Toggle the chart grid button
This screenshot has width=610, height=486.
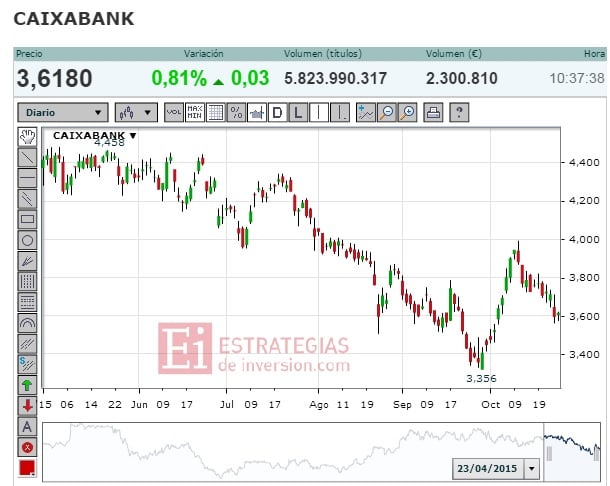[x=215, y=112]
